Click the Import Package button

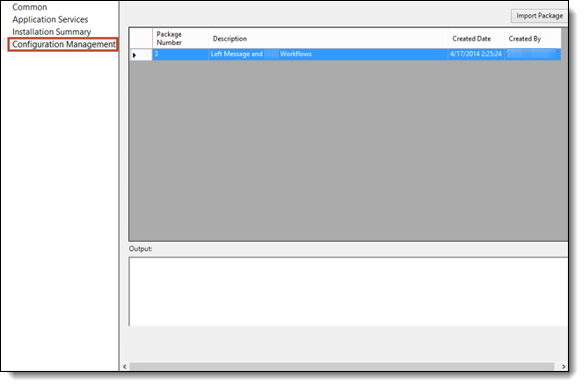coord(539,16)
